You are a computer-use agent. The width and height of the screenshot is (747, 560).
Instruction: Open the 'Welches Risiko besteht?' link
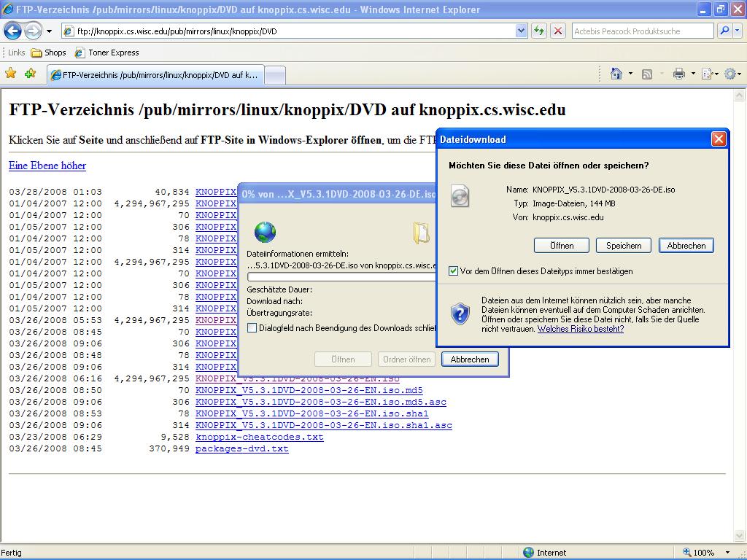[x=580, y=329]
